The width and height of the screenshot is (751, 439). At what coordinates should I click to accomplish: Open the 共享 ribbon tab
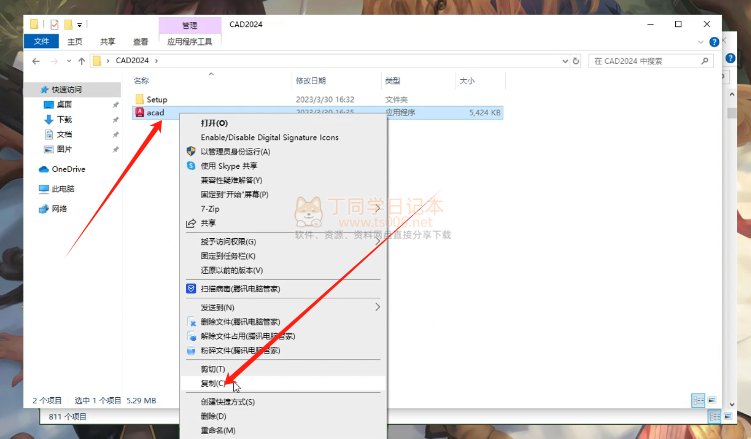(108, 42)
